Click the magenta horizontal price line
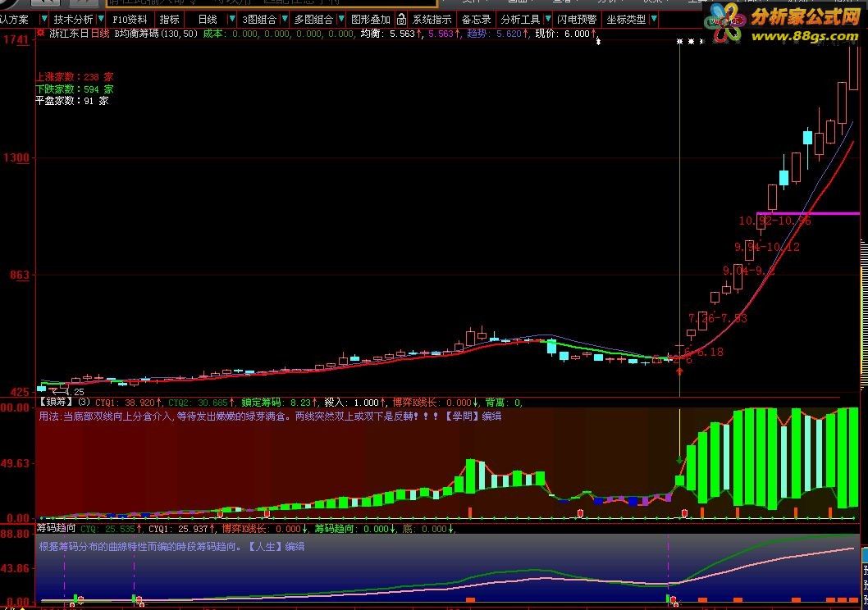The width and height of the screenshot is (868, 610). (x=807, y=213)
